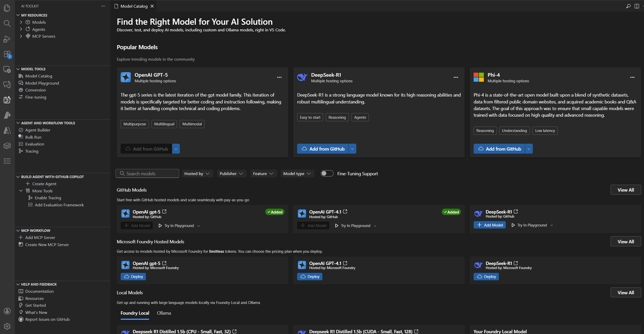This screenshot has height=334, width=644.
Task: Enable the Fine-Tuning Support toggle
Action: tap(327, 173)
